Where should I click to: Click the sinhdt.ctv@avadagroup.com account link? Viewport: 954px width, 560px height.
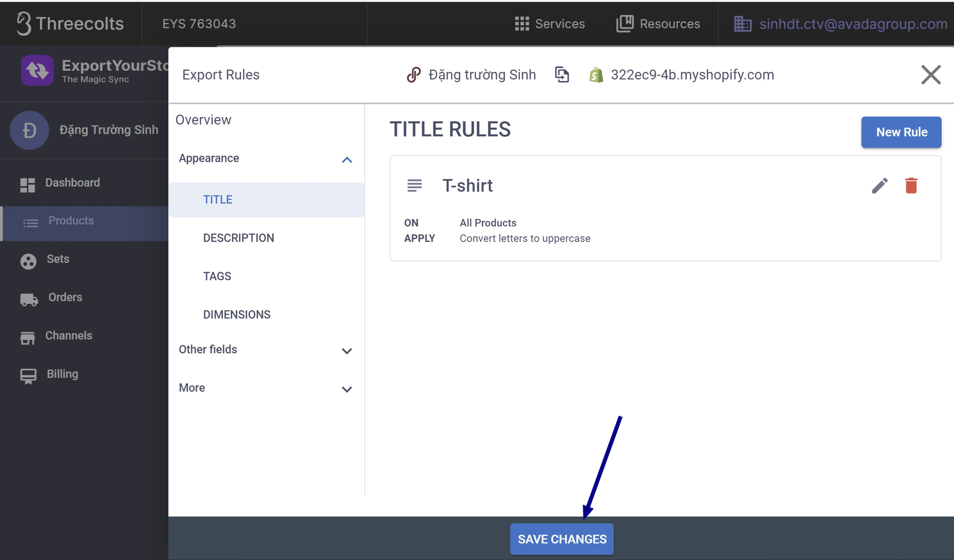click(853, 24)
